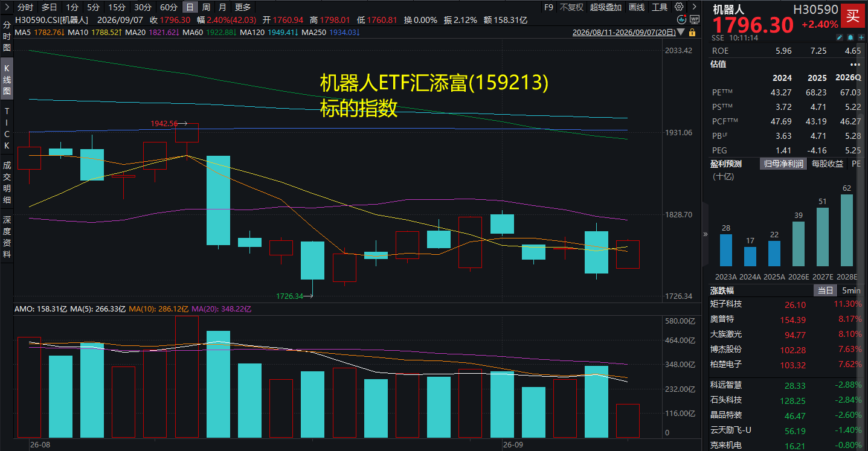Switch to the 60分 period tab
Viewport: 868px width, 451px height.
[169, 7]
